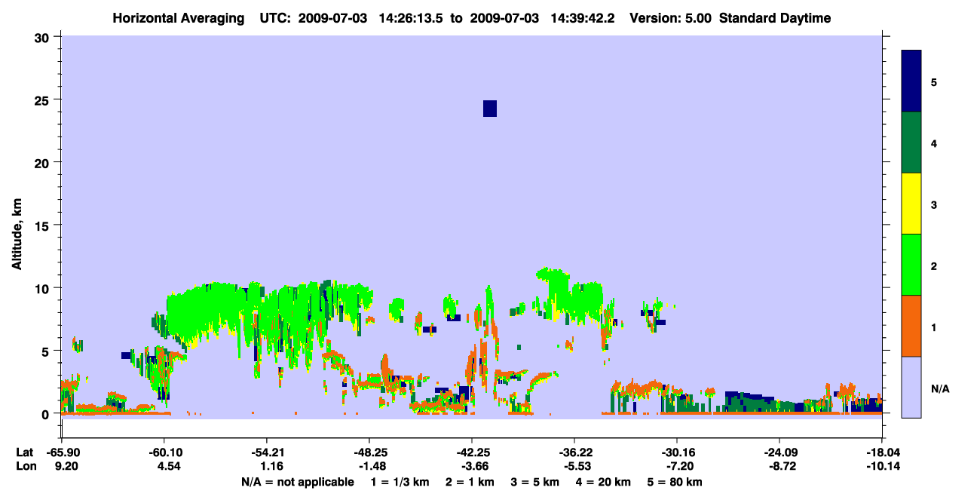This screenshot has width=980, height=503.
Task: Click the legend text '2 = 1 km'
Action: [x=470, y=482]
